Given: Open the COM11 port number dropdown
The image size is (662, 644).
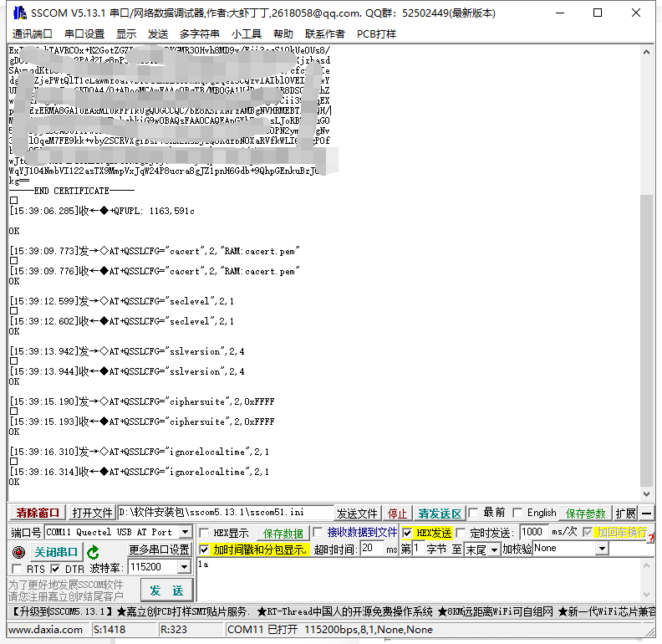Looking at the screenshot, I should click(x=185, y=532).
